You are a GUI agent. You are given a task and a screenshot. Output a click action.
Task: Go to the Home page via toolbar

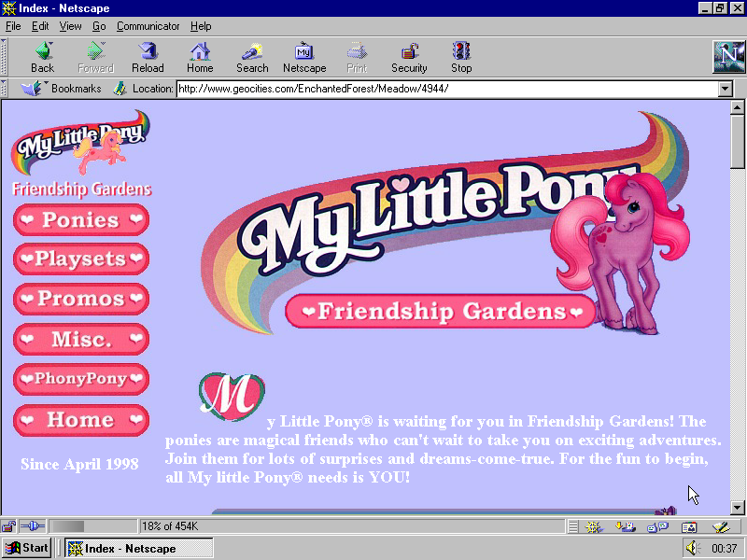[x=200, y=58]
